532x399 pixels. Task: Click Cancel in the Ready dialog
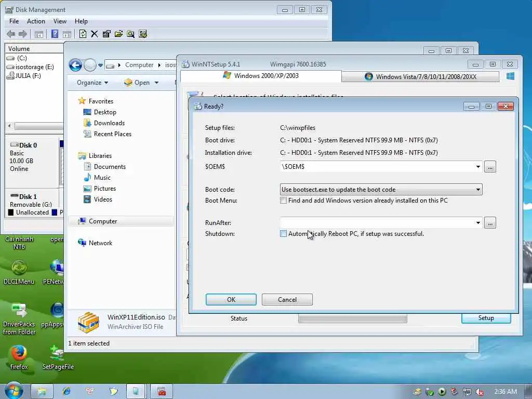click(287, 300)
